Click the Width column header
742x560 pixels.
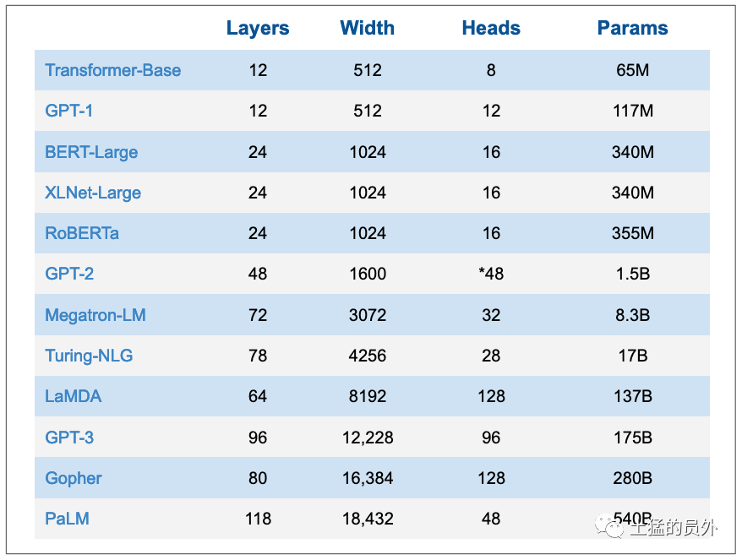click(x=368, y=29)
